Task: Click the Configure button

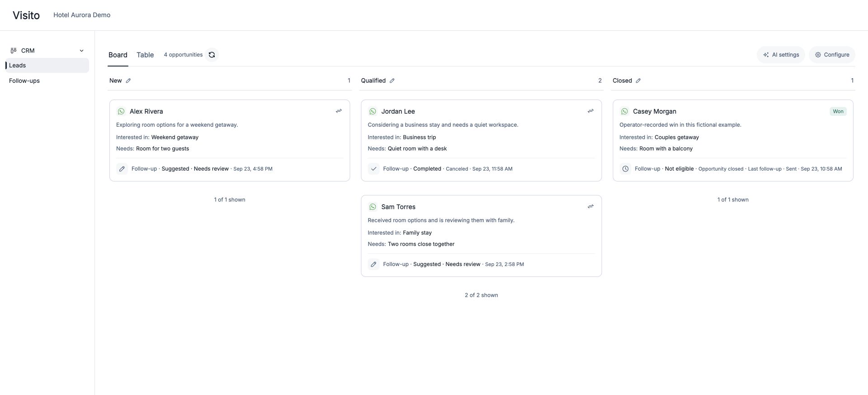Action: tap(832, 55)
